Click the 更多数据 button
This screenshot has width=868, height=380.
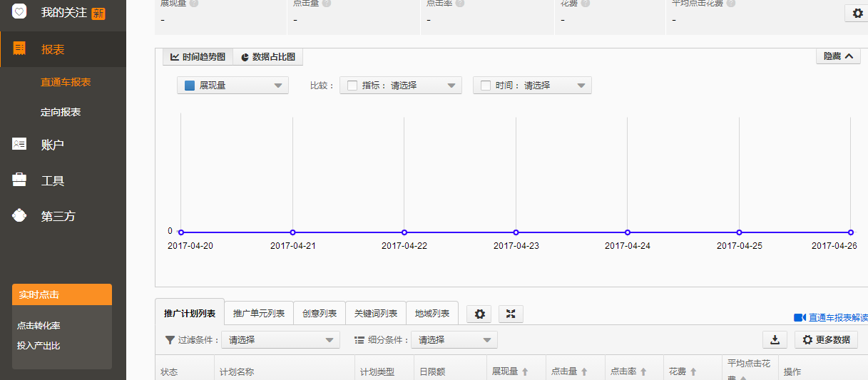(826, 340)
